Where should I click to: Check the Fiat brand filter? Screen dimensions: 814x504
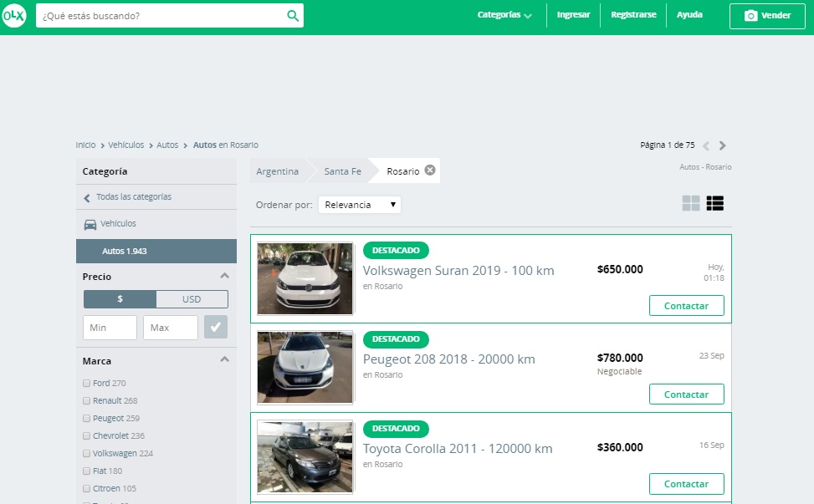click(x=87, y=471)
